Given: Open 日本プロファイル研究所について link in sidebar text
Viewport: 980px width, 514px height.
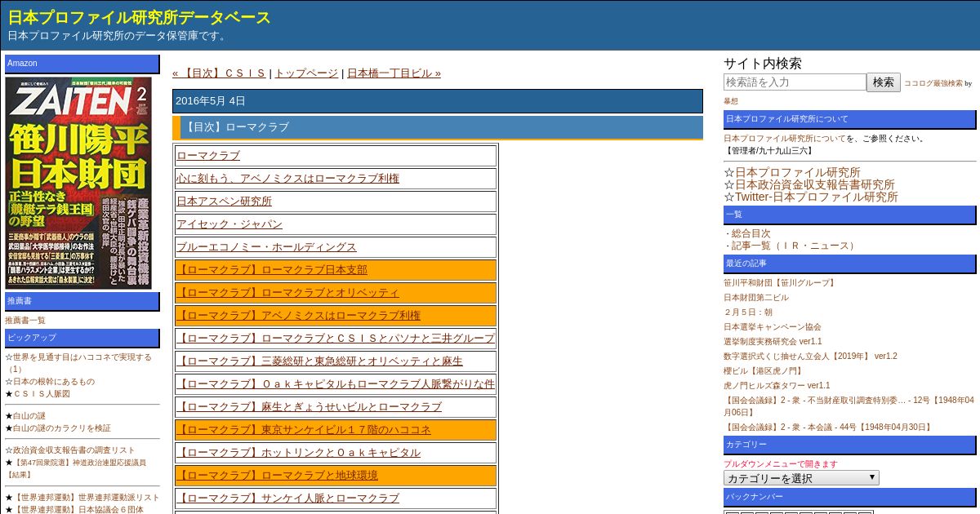Looking at the screenshot, I should click(x=785, y=139).
